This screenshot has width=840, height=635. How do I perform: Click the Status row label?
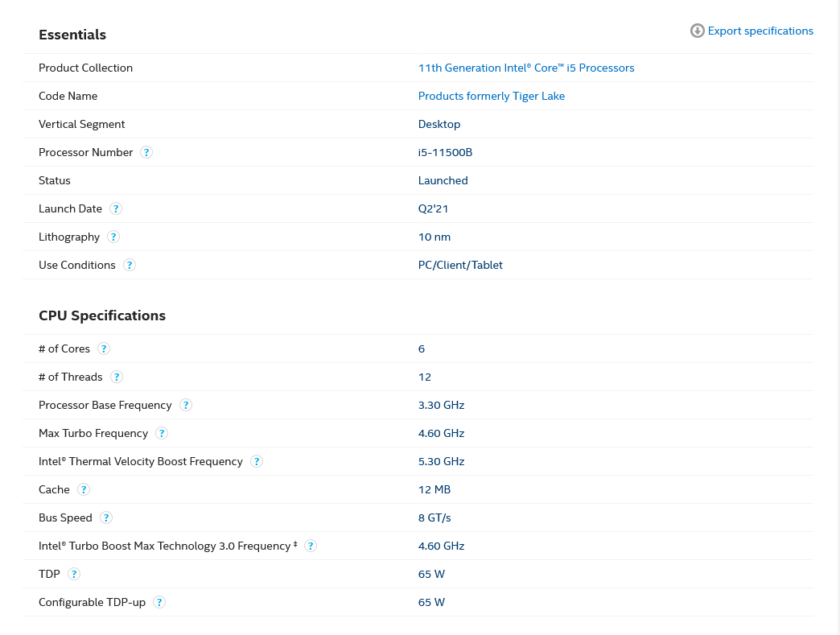coord(54,180)
